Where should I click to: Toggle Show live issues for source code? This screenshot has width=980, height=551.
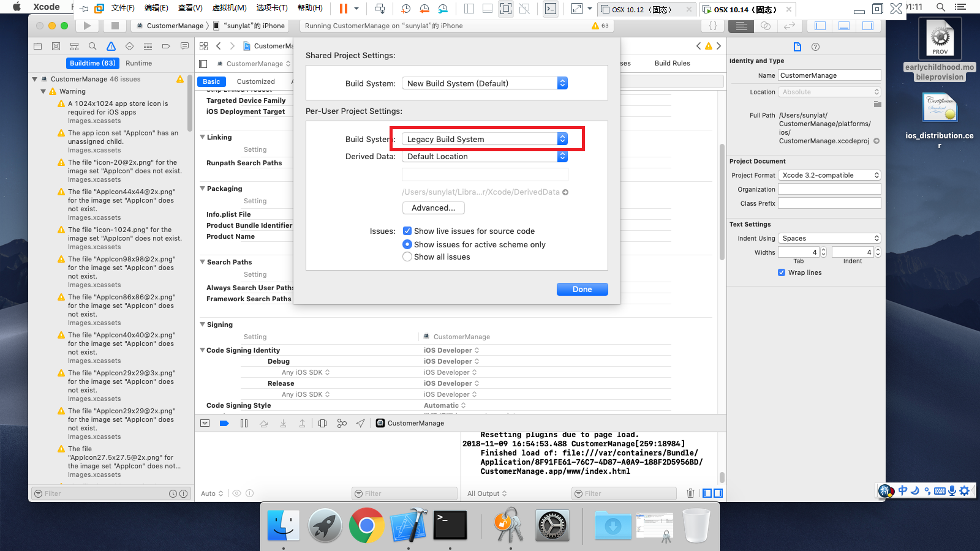coord(407,231)
